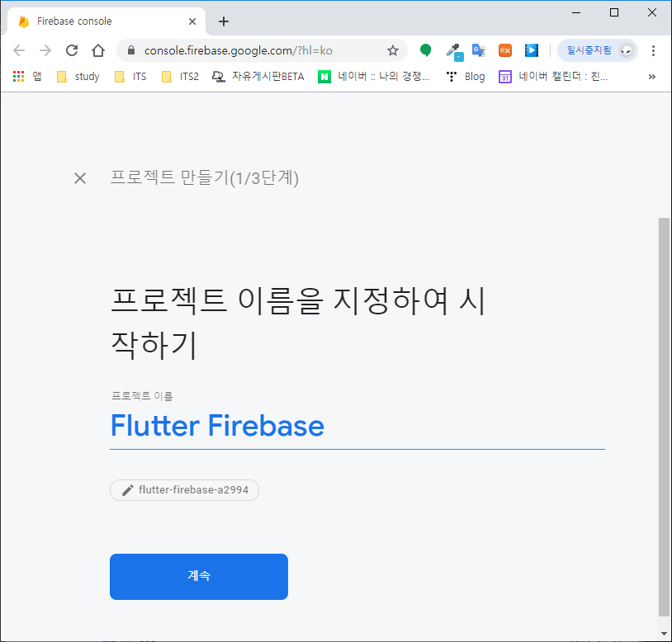Screen dimensions: 672x642
Task: Open the Google Translate extension
Action: [478, 50]
